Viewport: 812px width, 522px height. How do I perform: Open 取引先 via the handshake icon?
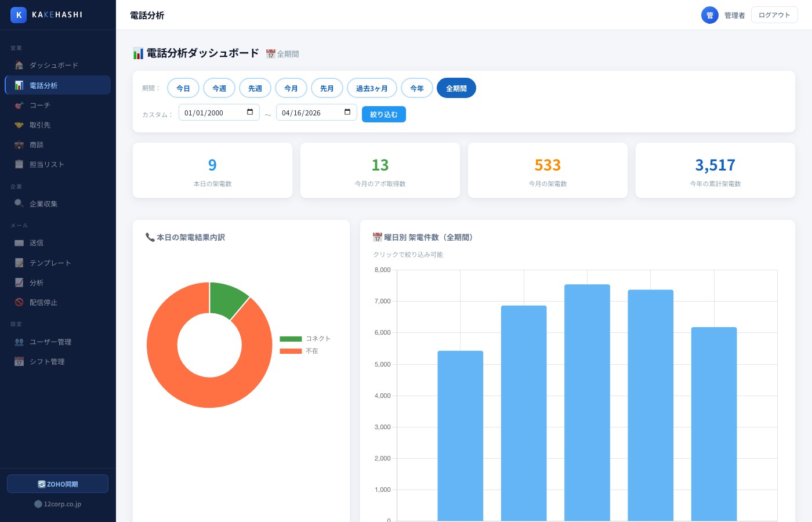(19, 125)
